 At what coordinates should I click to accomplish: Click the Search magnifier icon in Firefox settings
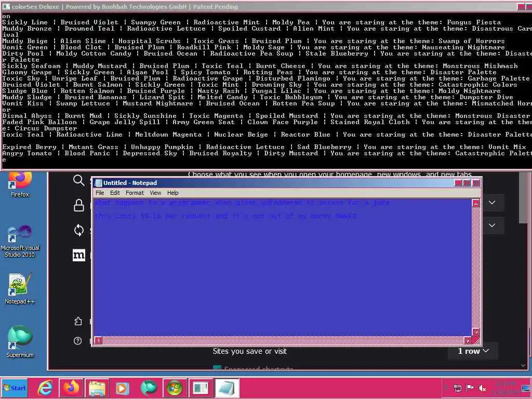pos(79,180)
